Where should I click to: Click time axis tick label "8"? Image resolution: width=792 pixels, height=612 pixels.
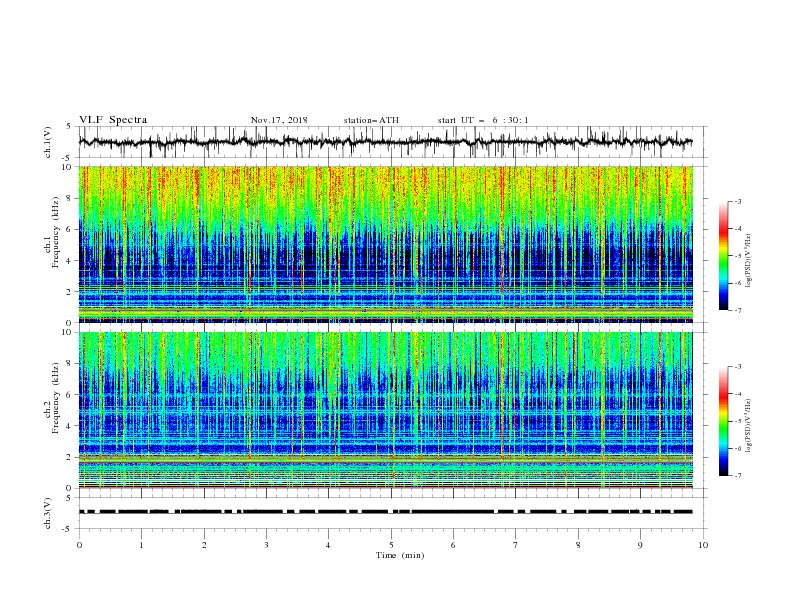578,545
